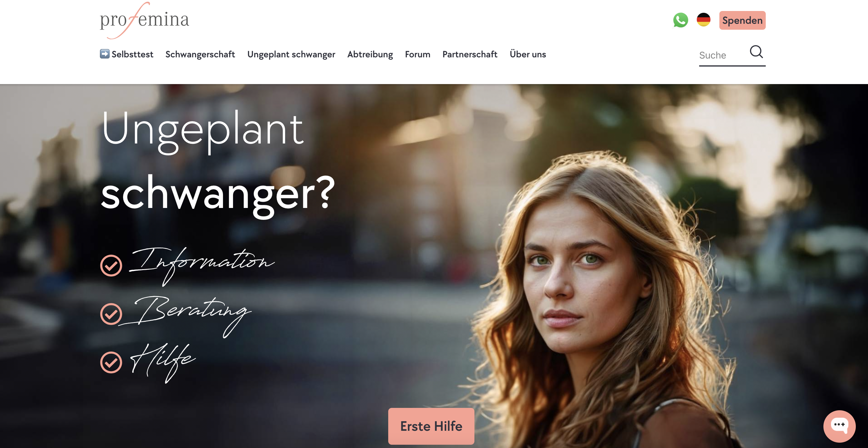The width and height of the screenshot is (868, 448).
Task: Open the Schwangerschaft menu
Action: (200, 54)
